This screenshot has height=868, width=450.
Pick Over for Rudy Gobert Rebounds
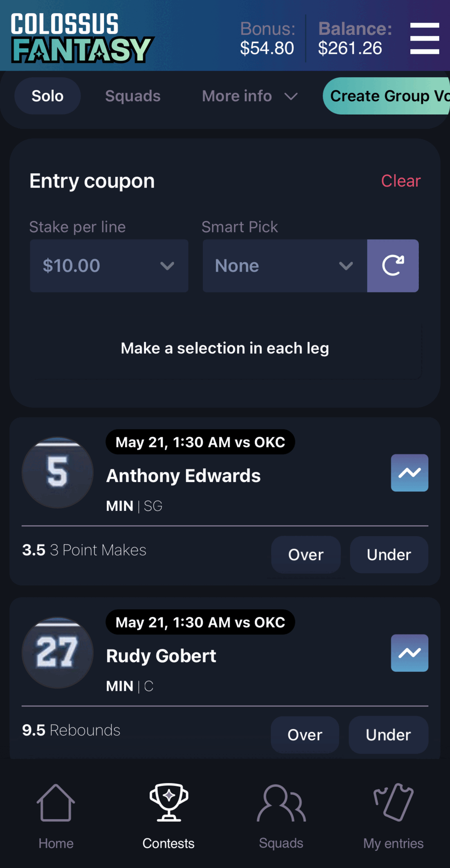tap(305, 735)
